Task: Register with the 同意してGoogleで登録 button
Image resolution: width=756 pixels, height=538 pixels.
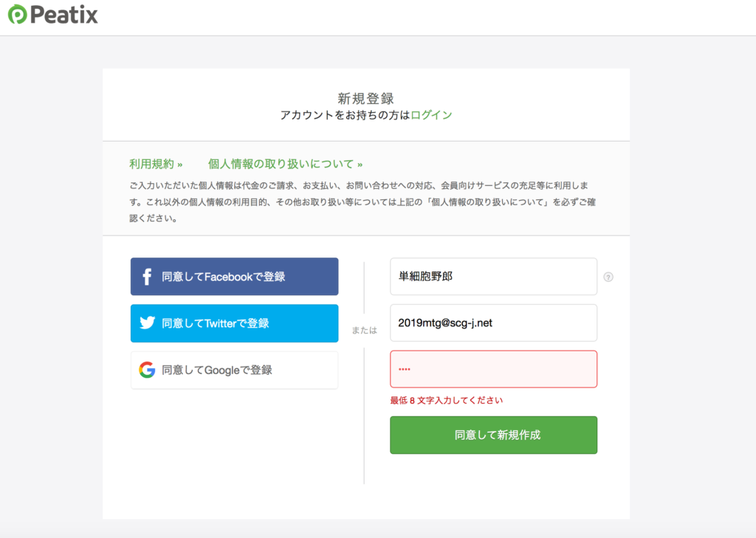Action: pos(234,370)
